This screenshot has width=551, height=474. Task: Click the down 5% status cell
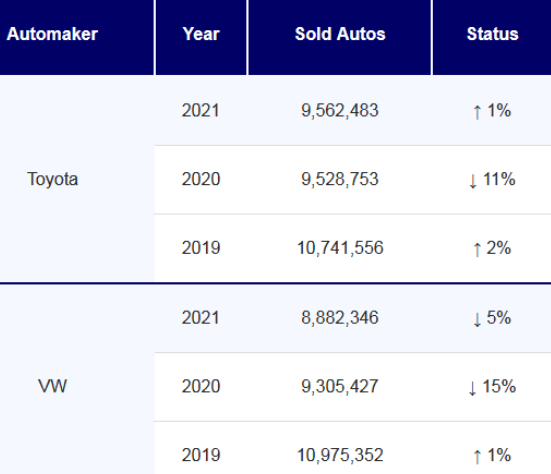point(492,318)
